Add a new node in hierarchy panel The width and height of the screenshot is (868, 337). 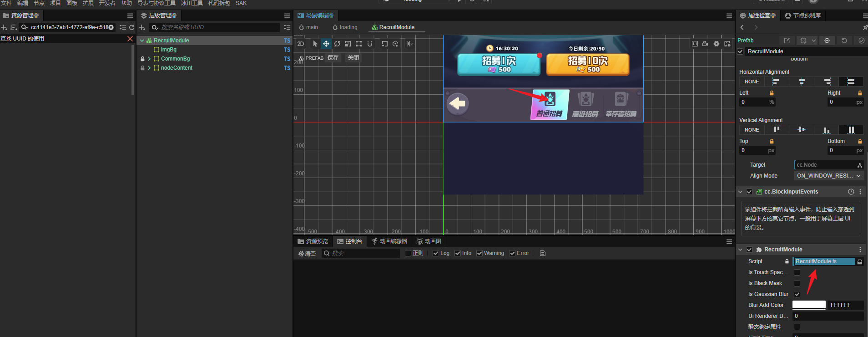142,27
